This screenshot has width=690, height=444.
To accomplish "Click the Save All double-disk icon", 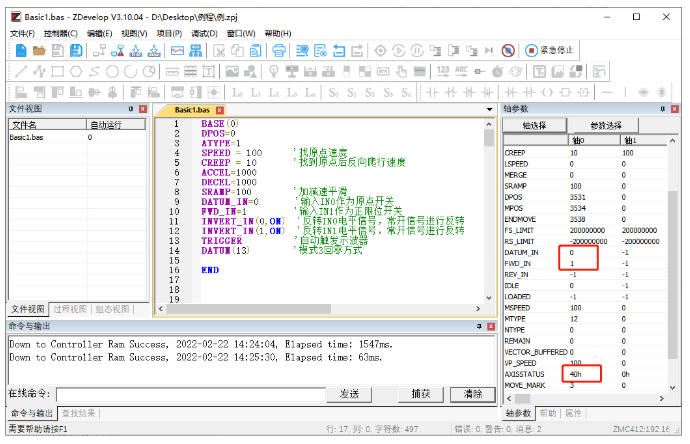I will tap(76, 51).
